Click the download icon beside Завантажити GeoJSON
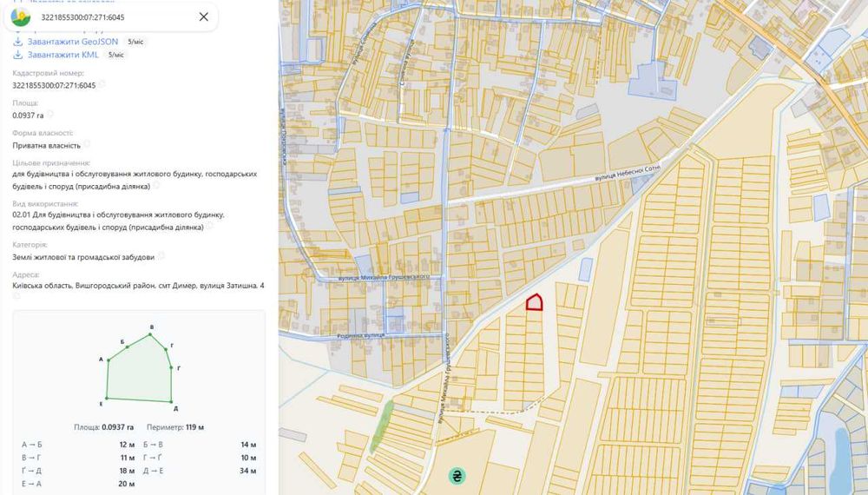The height and width of the screenshot is (495, 868). click(17, 42)
